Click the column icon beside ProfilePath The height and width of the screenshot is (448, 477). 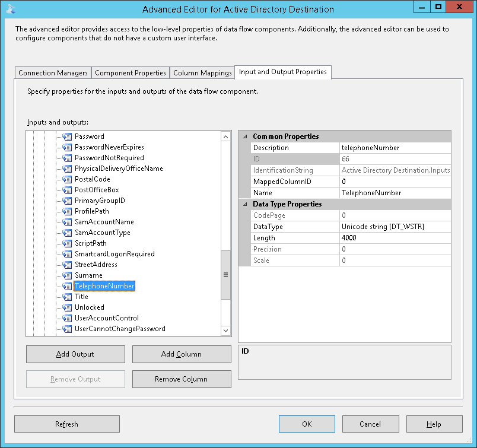[67, 211]
